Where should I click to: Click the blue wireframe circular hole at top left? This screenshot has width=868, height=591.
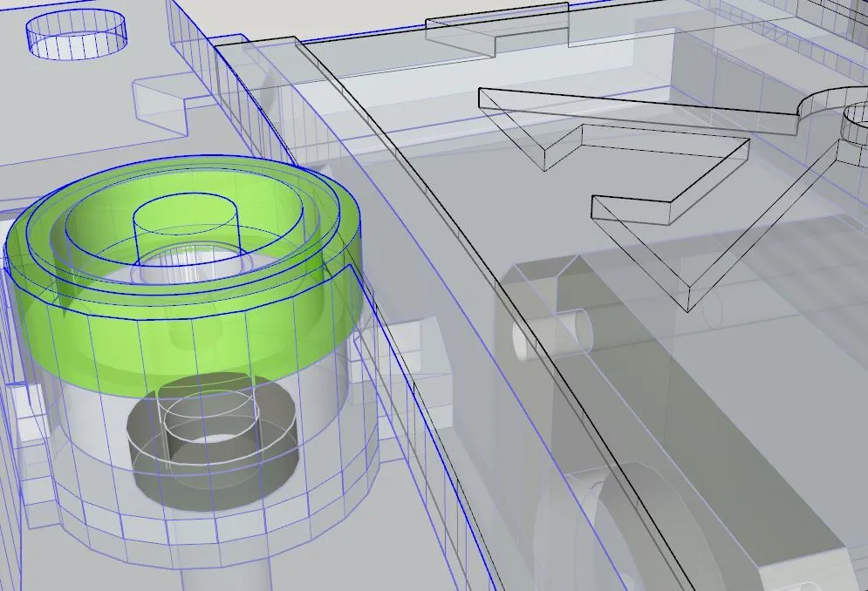click(x=77, y=33)
